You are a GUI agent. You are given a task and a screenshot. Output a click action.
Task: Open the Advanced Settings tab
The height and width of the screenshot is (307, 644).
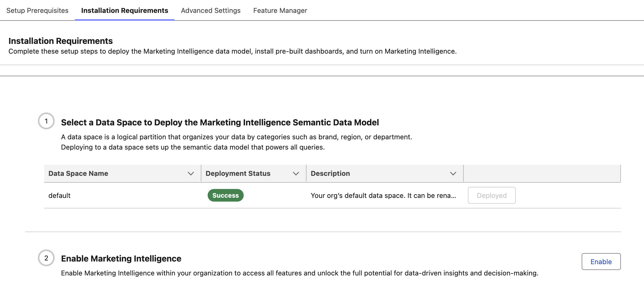210,11
